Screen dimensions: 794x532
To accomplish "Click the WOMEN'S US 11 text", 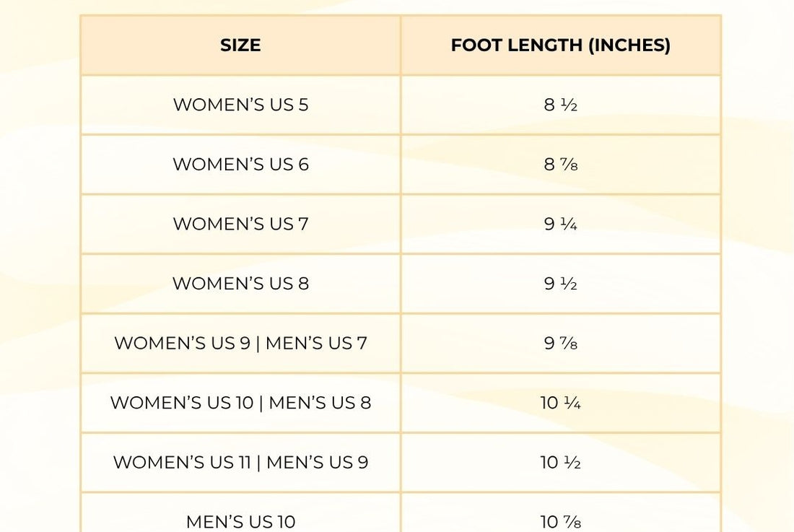I will pyautogui.click(x=182, y=462).
